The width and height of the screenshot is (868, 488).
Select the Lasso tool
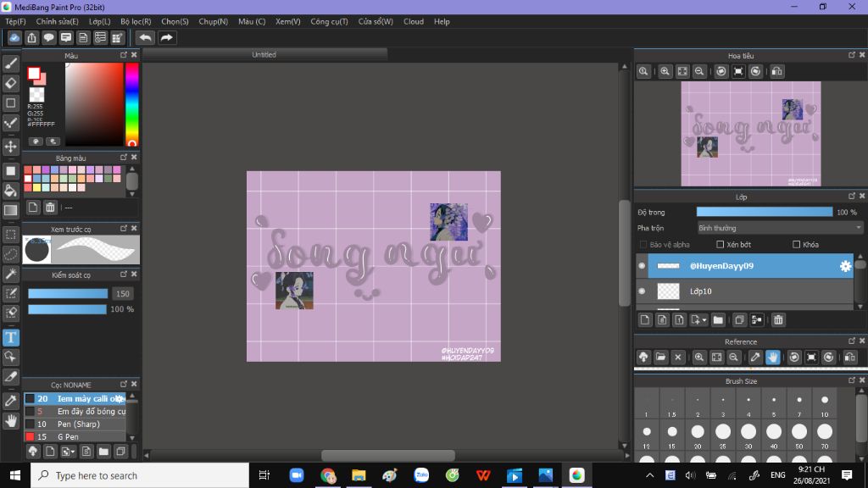point(10,254)
